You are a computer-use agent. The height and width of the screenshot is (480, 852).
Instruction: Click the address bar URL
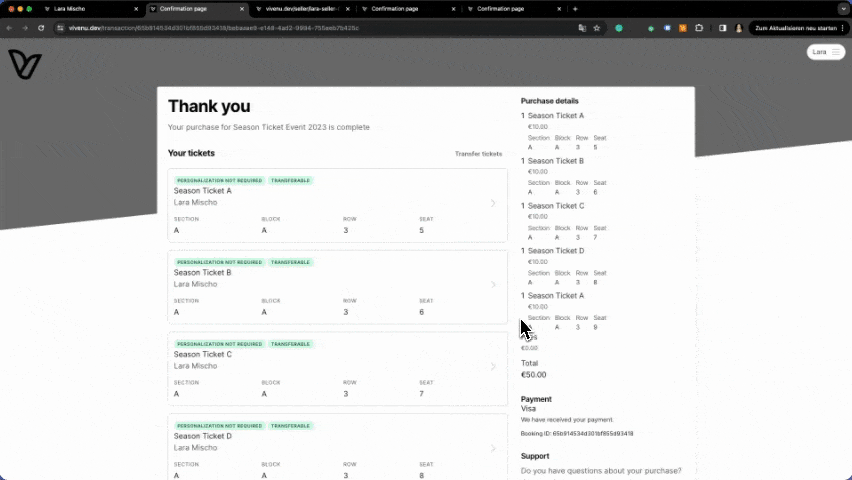pyautogui.click(x=214, y=28)
